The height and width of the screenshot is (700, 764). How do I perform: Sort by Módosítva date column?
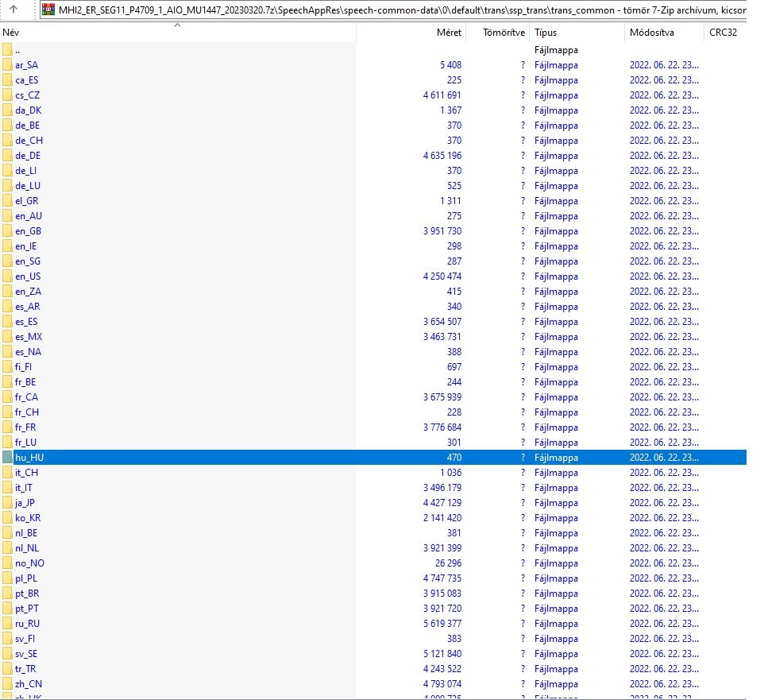tap(651, 33)
